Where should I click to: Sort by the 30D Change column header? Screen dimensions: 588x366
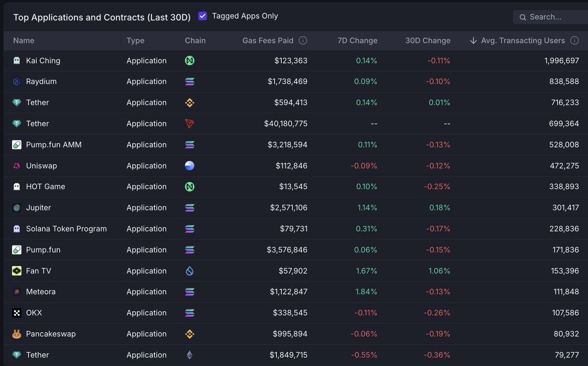(x=428, y=41)
